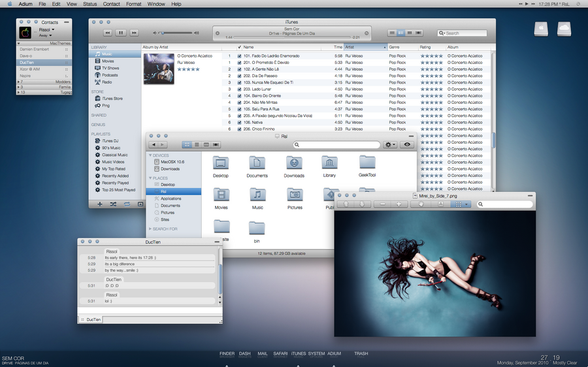
Task: Uncheck track 104. Bairro Do Oriente
Action: [x=239, y=96]
